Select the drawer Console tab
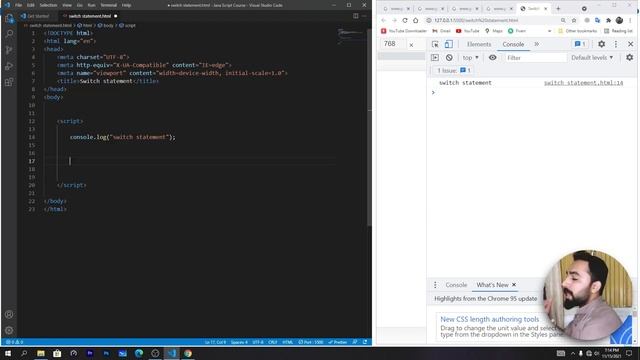This screenshot has width=640, height=360. point(456,285)
